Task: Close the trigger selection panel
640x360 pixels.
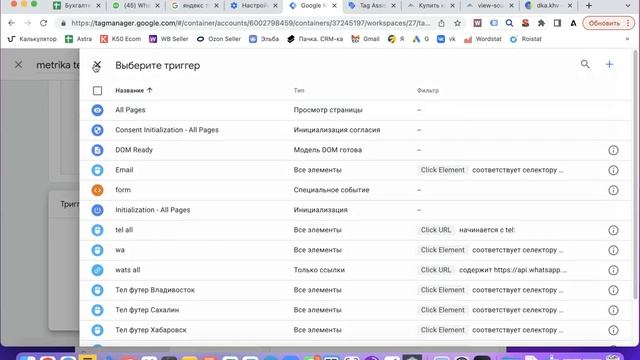Action: pyautogui.click(x=97, y=65)
